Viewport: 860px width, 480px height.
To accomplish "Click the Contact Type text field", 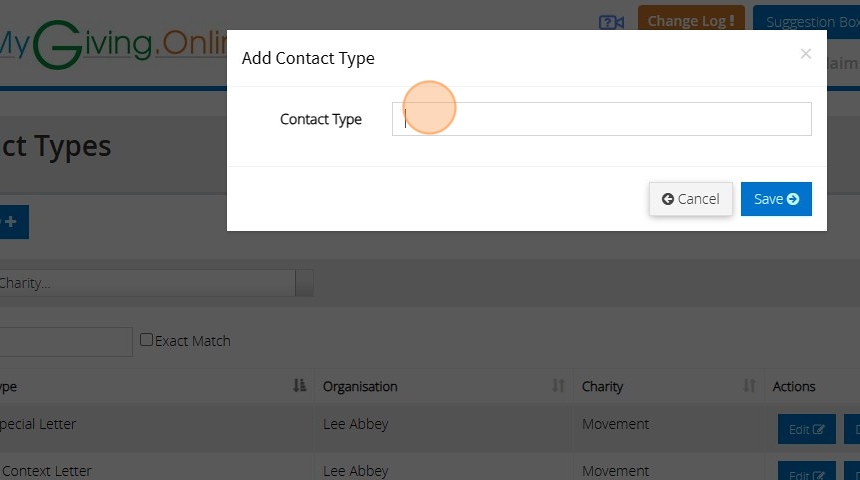I will click(x=601, y=119).
